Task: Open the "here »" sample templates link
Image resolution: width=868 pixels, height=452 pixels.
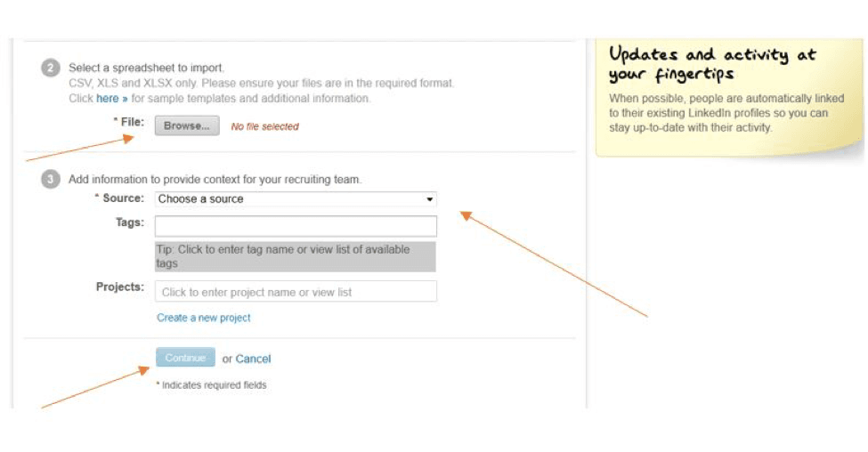Action: coord(112,99)
